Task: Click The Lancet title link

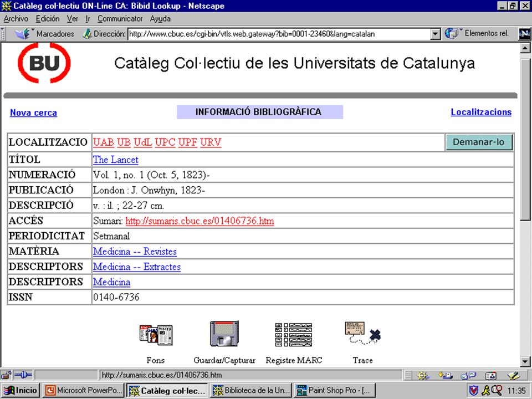Action: tap(116, 160)
